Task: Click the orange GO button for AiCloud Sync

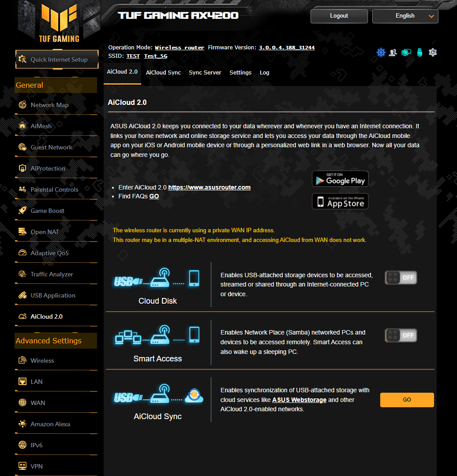Action: [x=407, y=400]
